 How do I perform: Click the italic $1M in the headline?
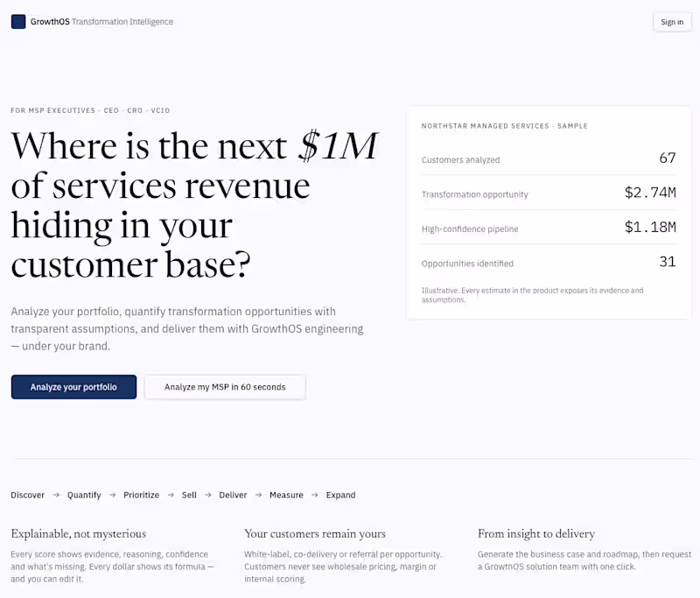(338, 145)
